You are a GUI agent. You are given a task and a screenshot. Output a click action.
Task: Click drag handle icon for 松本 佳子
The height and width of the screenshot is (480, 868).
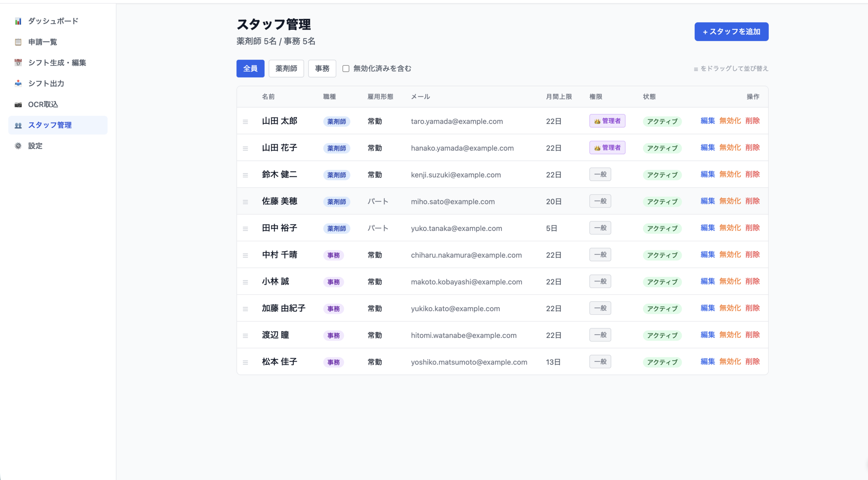(245, 362)
